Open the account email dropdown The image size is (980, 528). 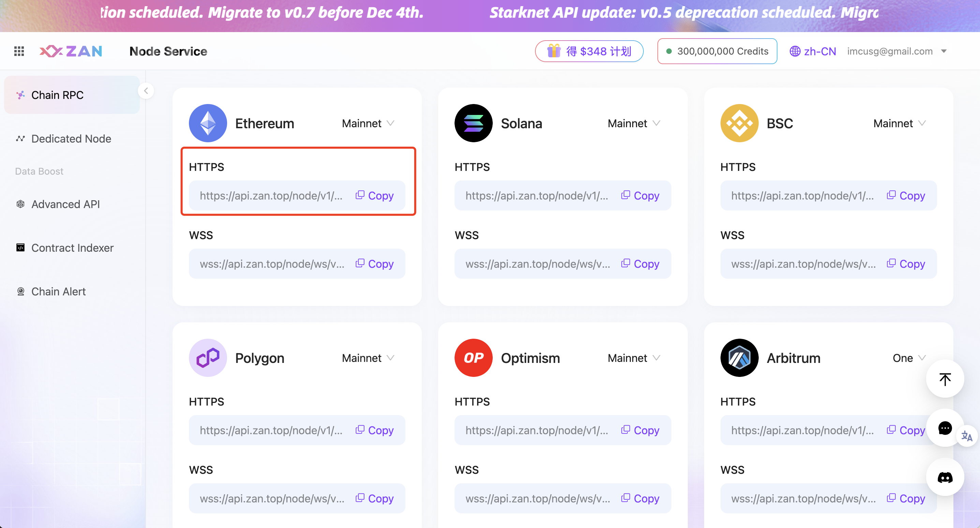pyautogui.click(x=896, y=51)
